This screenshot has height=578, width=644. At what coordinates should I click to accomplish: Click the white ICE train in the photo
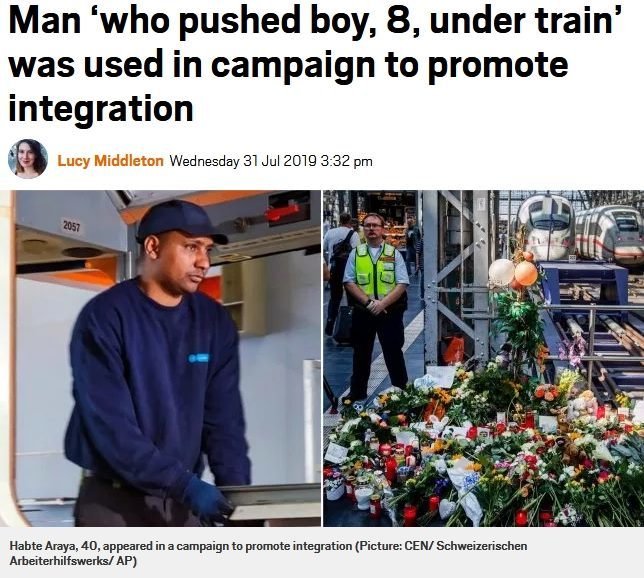click(x=545, y=228)
